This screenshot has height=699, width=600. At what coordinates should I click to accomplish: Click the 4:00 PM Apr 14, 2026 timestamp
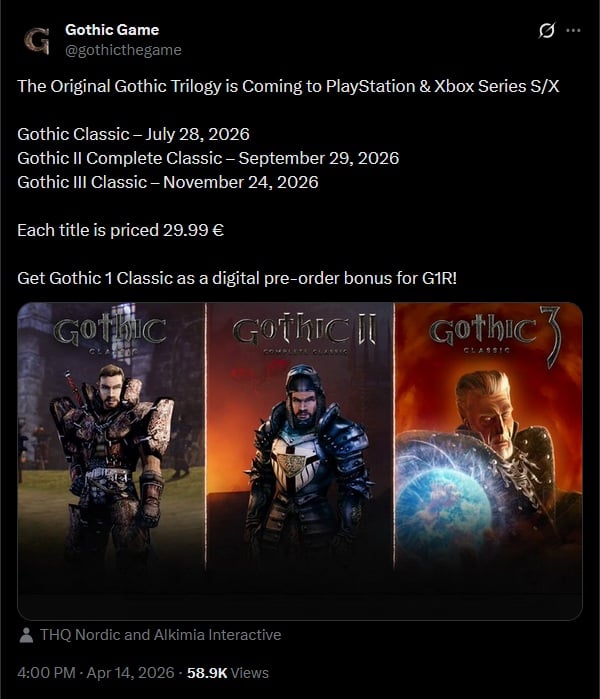(95, 673)
